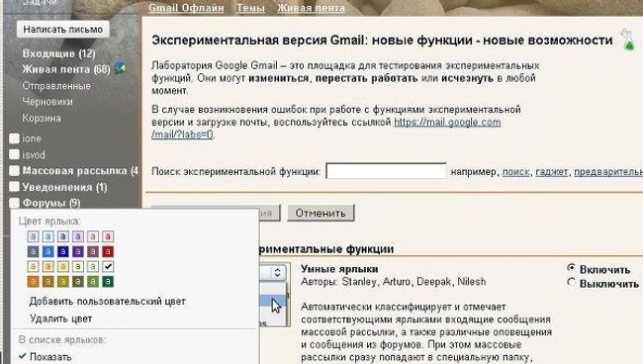This screenshot has height=364, width=643.
Task: Pick the dark red filled swatch
Action: (108, 251)
